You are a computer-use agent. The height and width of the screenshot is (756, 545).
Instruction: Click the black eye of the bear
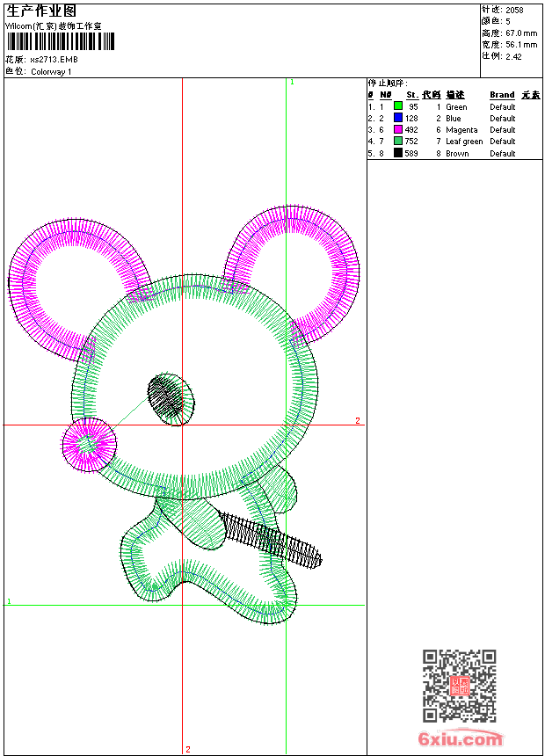[171, 399]
